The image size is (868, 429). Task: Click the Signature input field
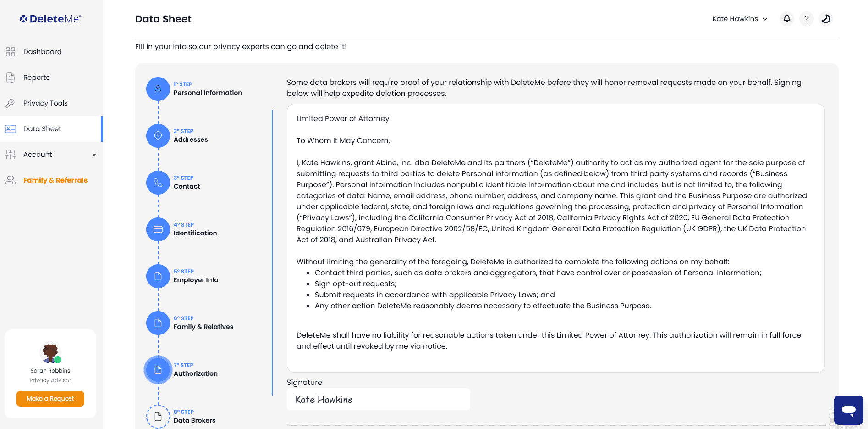click(x=378, y=400)
